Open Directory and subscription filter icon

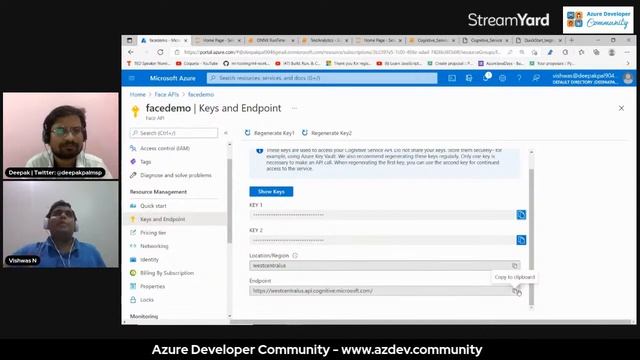tap(469, 78)
